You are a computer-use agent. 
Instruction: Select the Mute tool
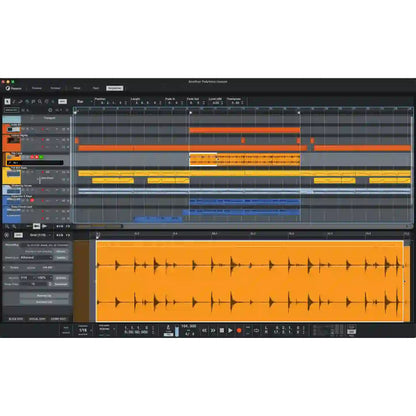click(x=33, y=101)
